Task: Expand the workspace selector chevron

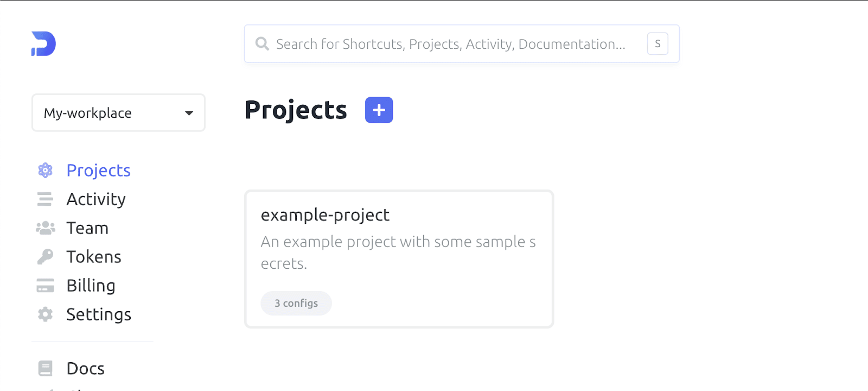Action: pyautogui.click(x=188, y=113)
